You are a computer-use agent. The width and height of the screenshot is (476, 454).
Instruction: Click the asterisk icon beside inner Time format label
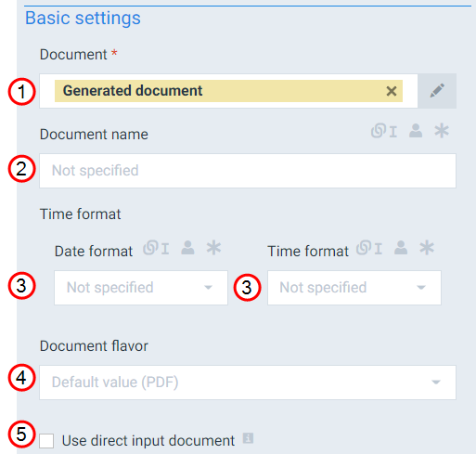coord(427,248)
